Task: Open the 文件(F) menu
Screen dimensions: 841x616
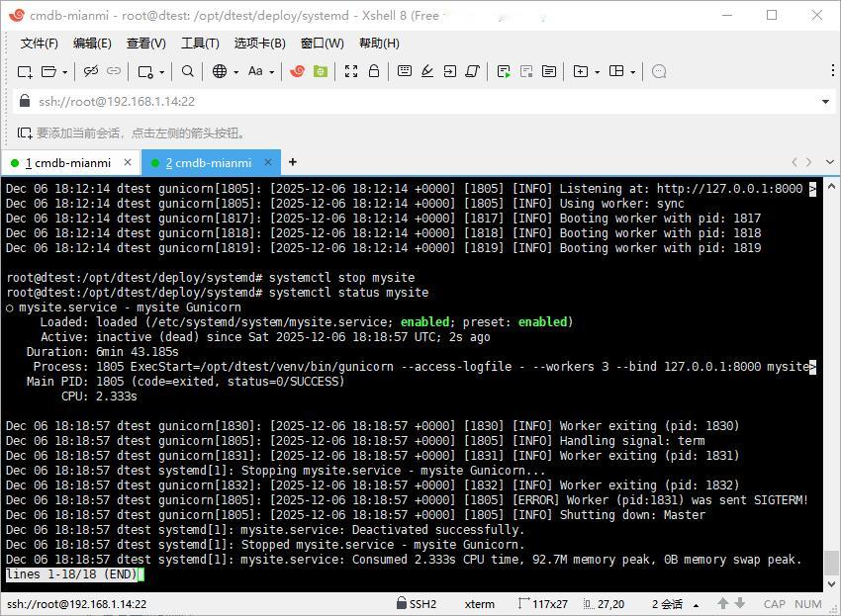Action: tap(40, 43)
